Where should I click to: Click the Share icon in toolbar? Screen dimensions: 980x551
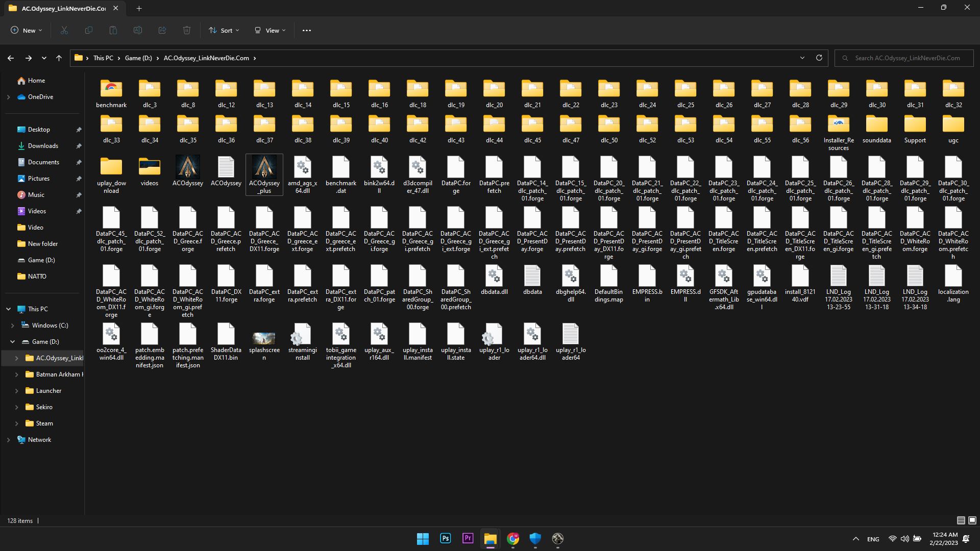coord(162,31)
